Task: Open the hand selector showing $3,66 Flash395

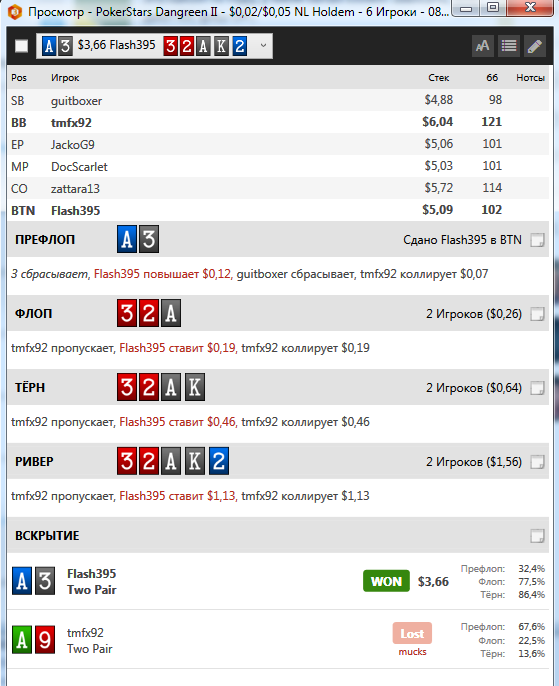Action: click(x=154, y=46)
